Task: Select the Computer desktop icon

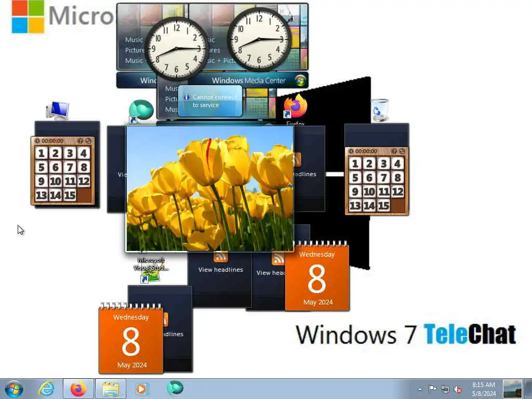Action: 58,111
